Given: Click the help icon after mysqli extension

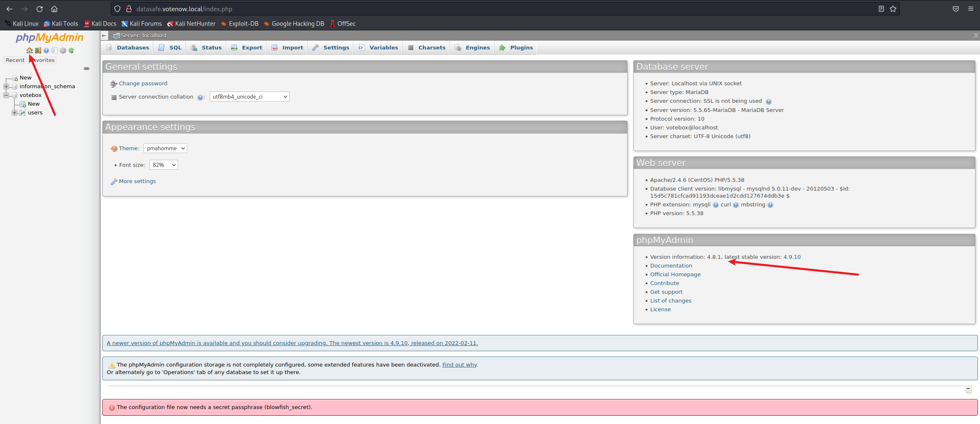Looking at the screenshot, I should coord(716,205).
